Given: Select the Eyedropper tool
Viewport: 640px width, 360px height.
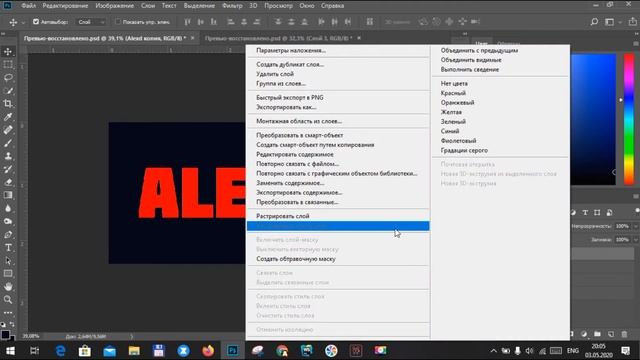Looking at the screenshot, I should click(x=8, y=117).
